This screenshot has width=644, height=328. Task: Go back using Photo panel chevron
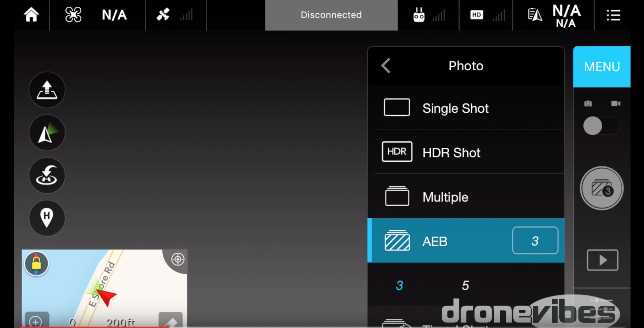386,66
